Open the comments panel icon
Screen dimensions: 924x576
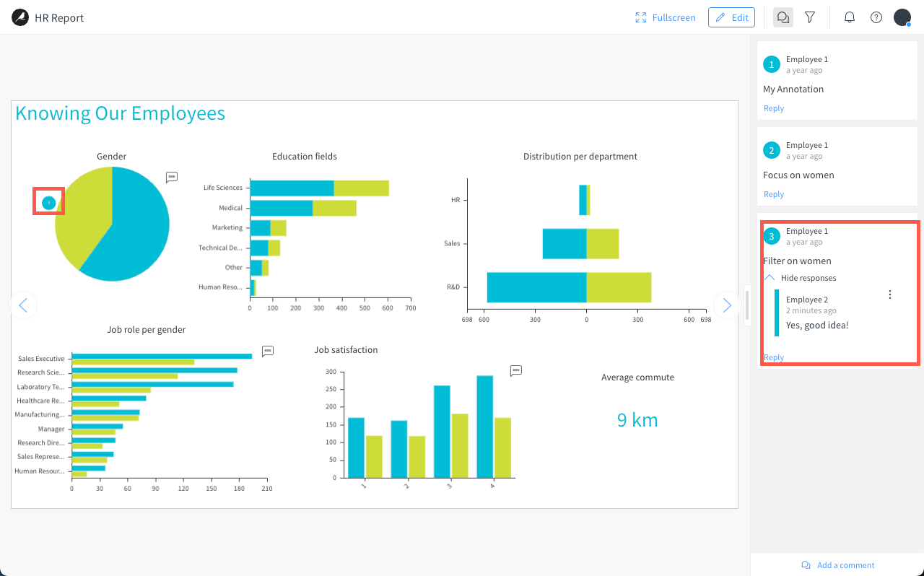[783, 17]
